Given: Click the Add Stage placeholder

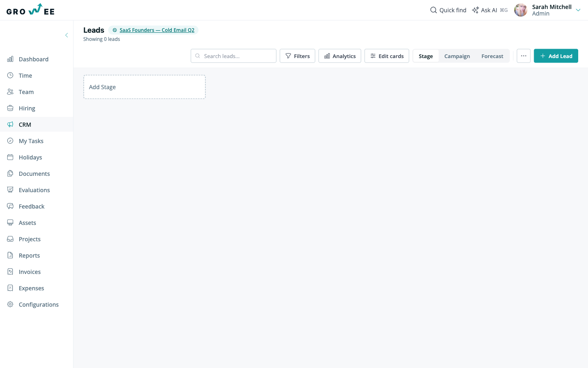Looking at the screenshot, I should pyautogui.click(x=145, y=87).
